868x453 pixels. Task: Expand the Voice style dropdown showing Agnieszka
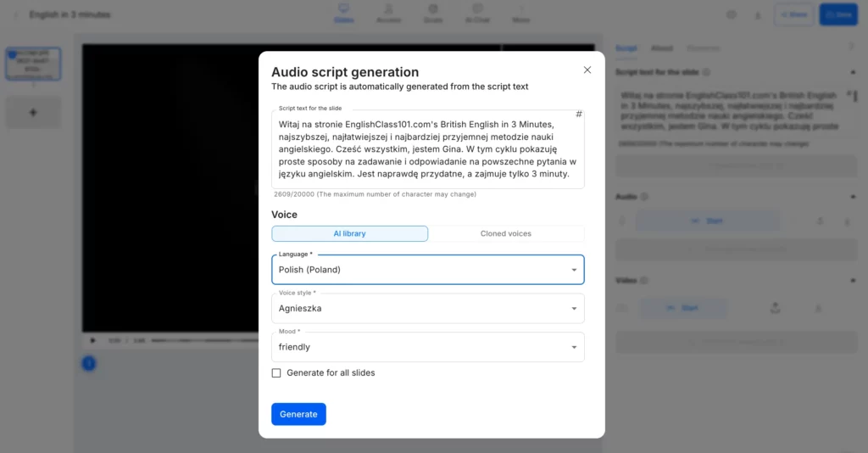pos(427,309)
